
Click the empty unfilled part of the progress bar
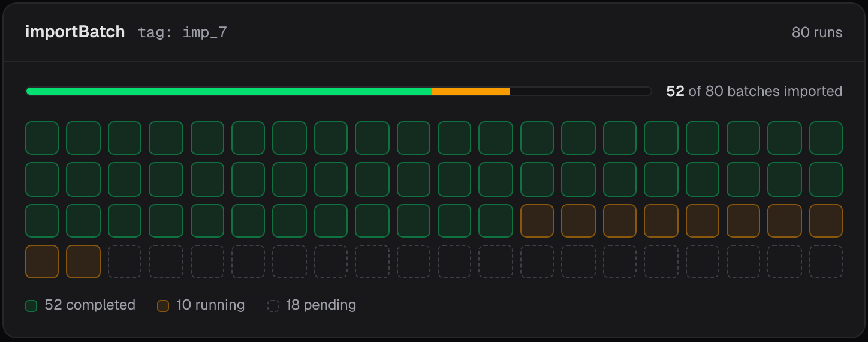(x=580, y=91)
